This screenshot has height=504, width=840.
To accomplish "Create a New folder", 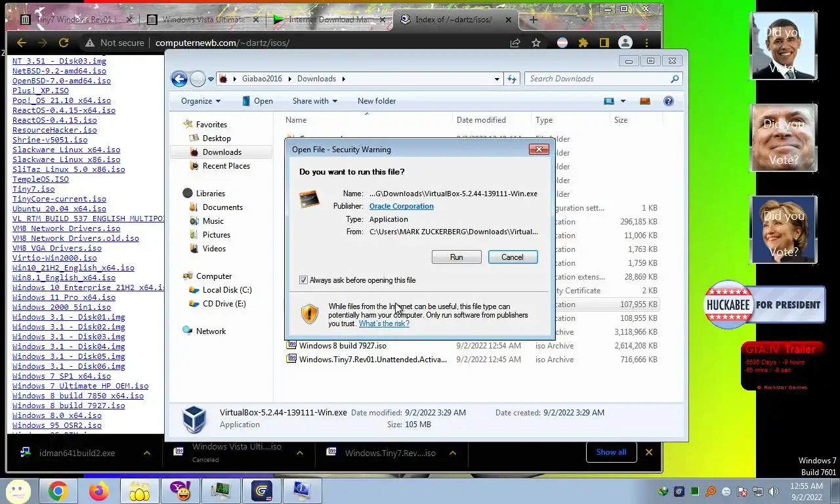I will point(377,101).
